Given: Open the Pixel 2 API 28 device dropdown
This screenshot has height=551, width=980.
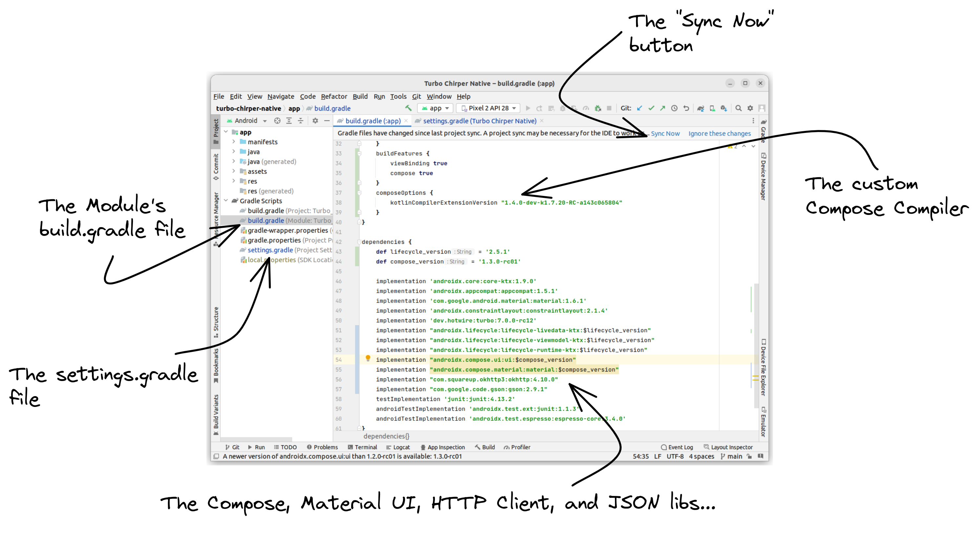Looking at the screenshot, I should coord(488,108).
